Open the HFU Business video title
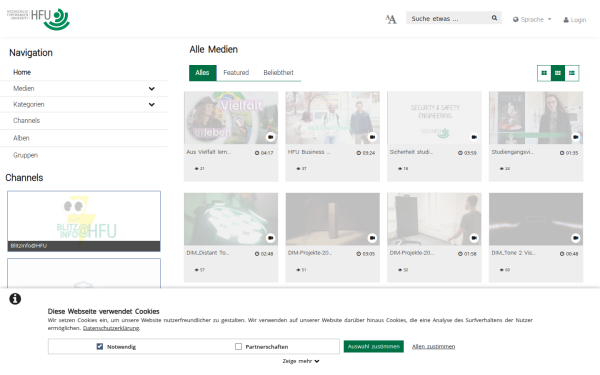Image resolution: width=600 pixels, height=375 pixels. pyautogui.click(x=309, y=152)
